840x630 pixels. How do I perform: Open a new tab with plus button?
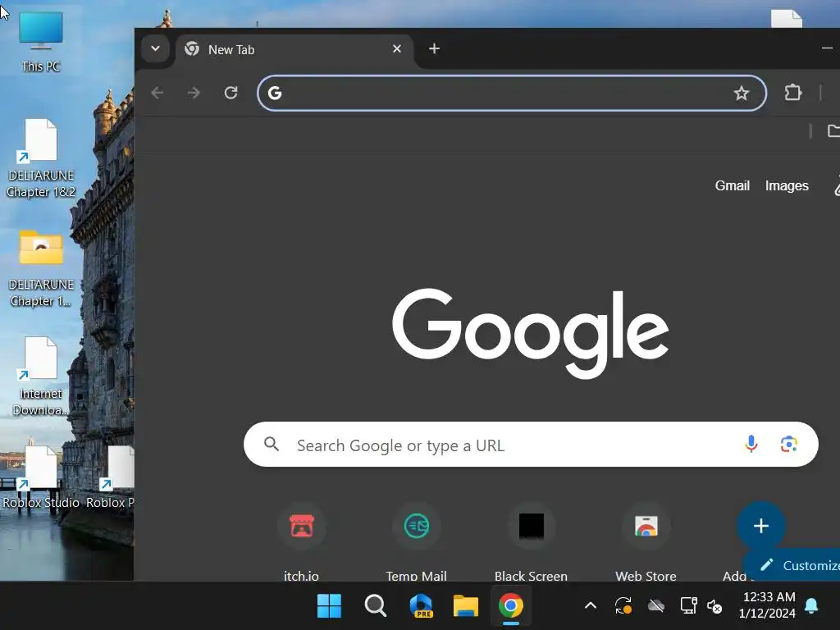[434, 48]
